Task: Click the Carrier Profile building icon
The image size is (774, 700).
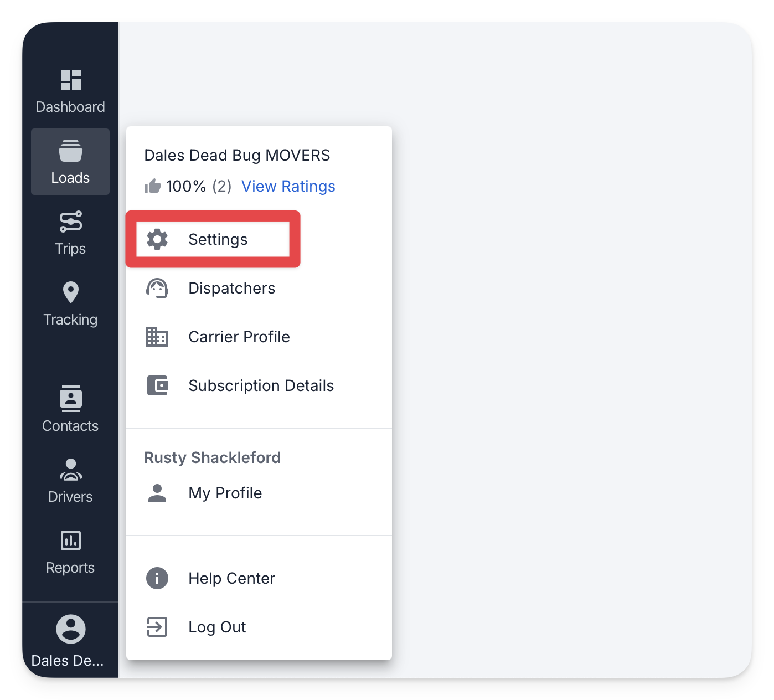Action: [157, 337]
